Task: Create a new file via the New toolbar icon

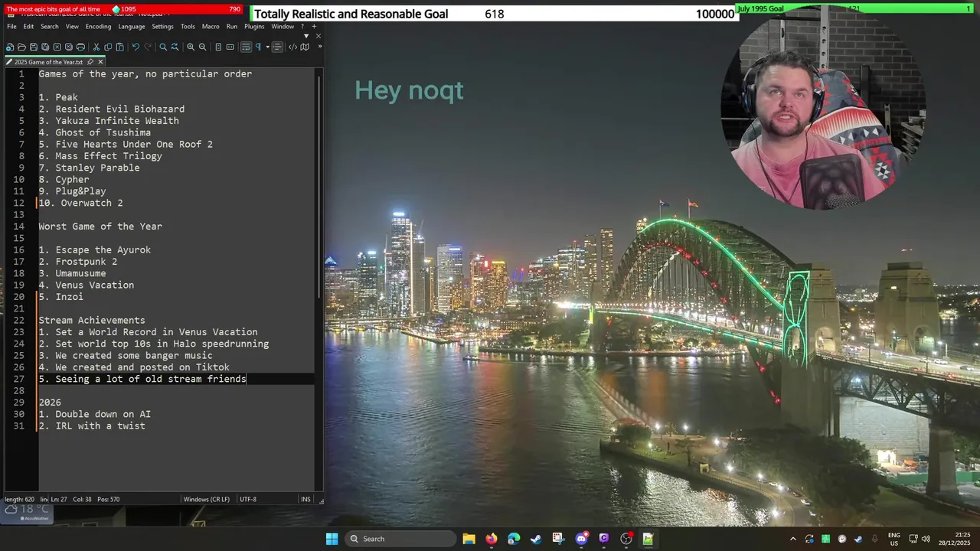Action: 10,47
